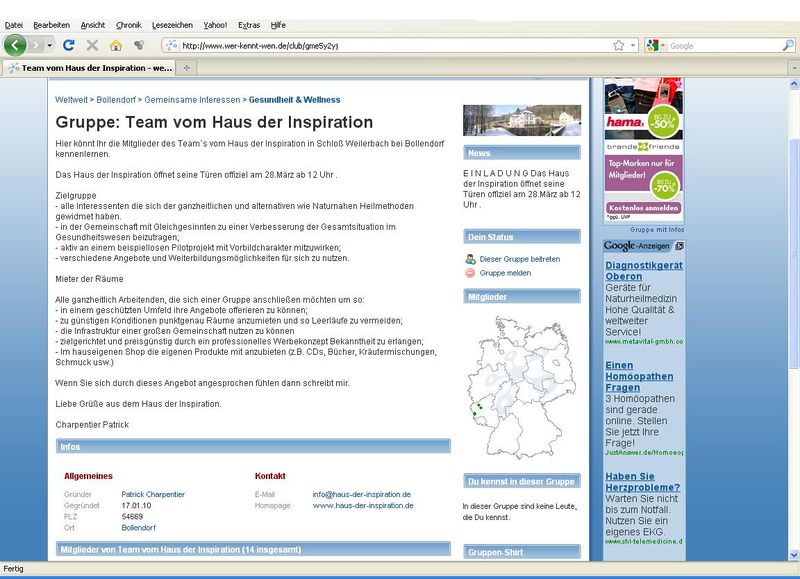
Task: Click the red report group icon
Action: [470, 273]
